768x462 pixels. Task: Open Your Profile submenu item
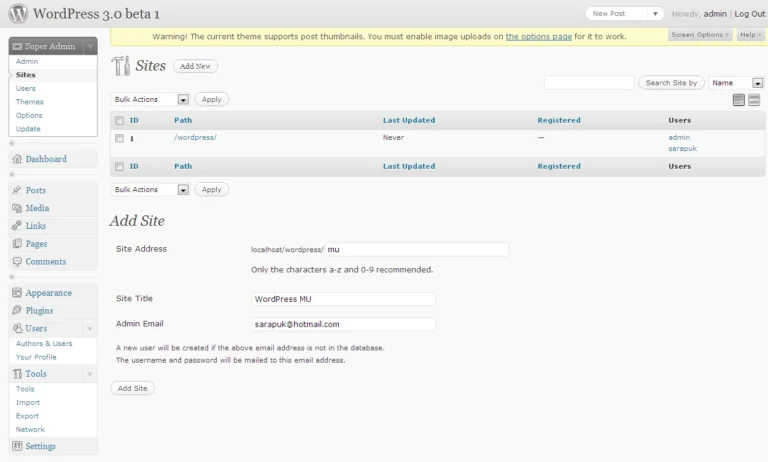tap(36, 357)
